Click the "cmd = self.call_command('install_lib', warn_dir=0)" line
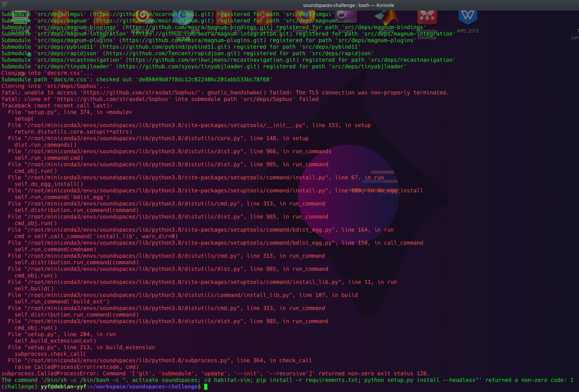The height and width of the screenshot is (392, 579). point(96,236)
